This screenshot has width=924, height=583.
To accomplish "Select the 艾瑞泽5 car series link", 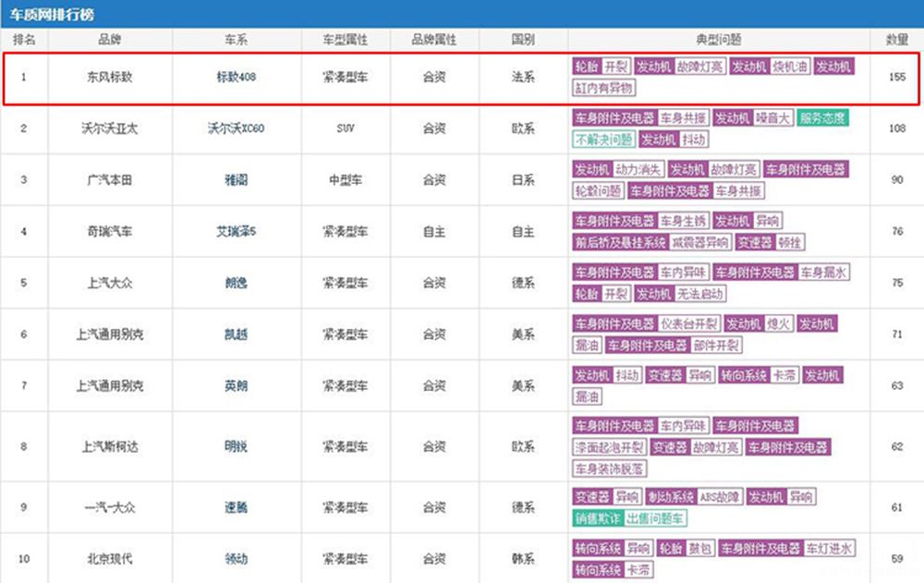I will click(236, 231).
